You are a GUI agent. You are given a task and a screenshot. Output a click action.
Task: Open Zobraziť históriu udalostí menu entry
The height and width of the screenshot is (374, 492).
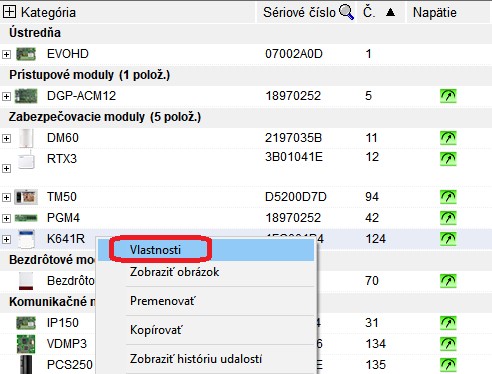(206, 359)
